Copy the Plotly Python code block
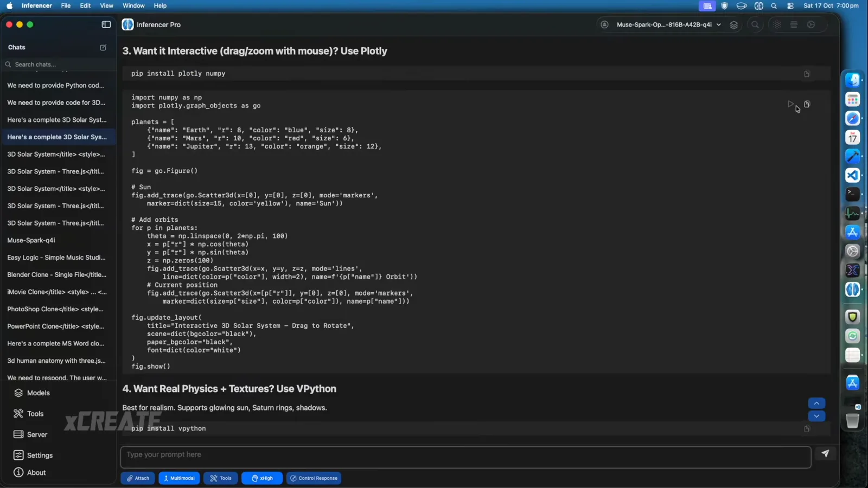 coord(807,104)
